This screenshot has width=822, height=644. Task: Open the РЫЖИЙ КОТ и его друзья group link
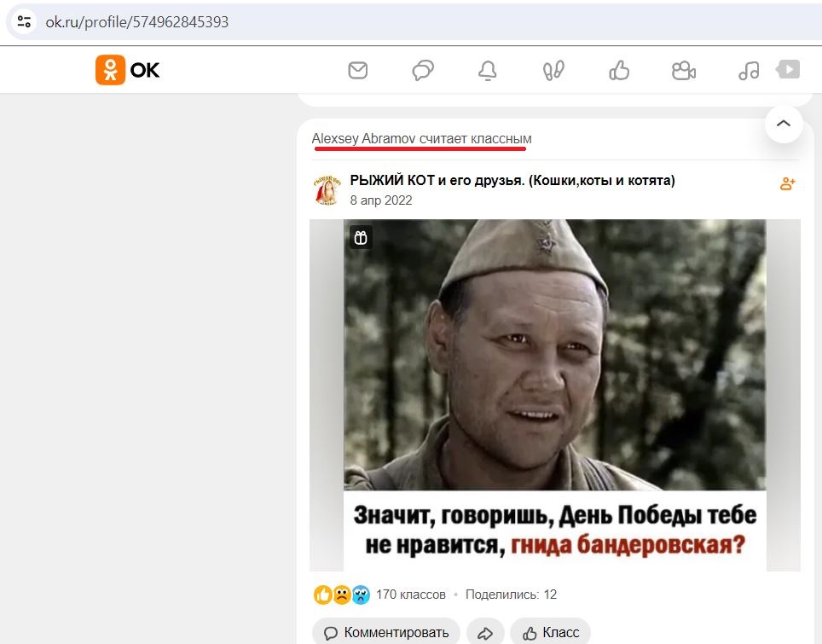[512, 180]
